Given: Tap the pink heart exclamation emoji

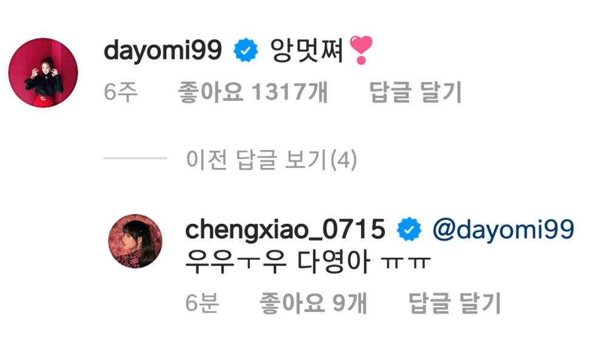Looking at the screenshot, I should click(361, 50).
